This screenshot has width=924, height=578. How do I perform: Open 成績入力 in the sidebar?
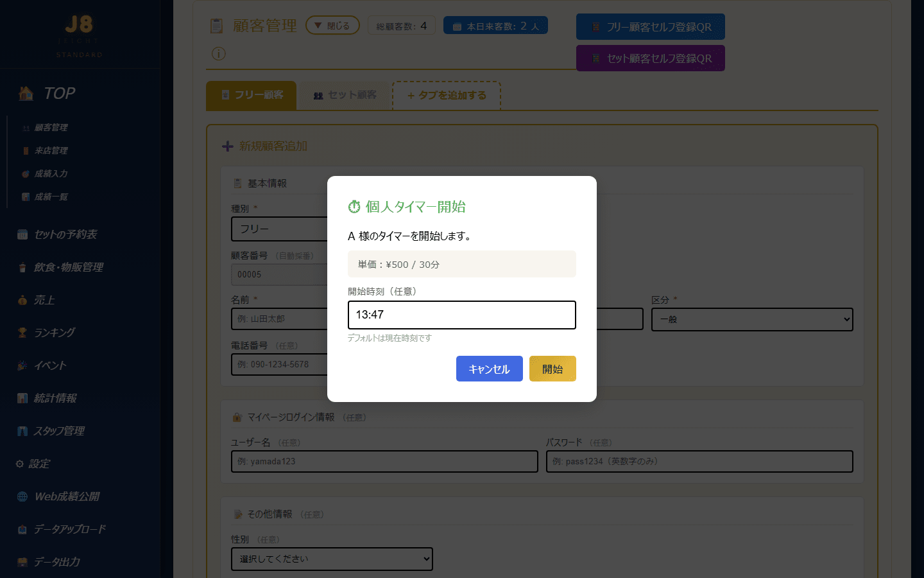tap(51, 174)
